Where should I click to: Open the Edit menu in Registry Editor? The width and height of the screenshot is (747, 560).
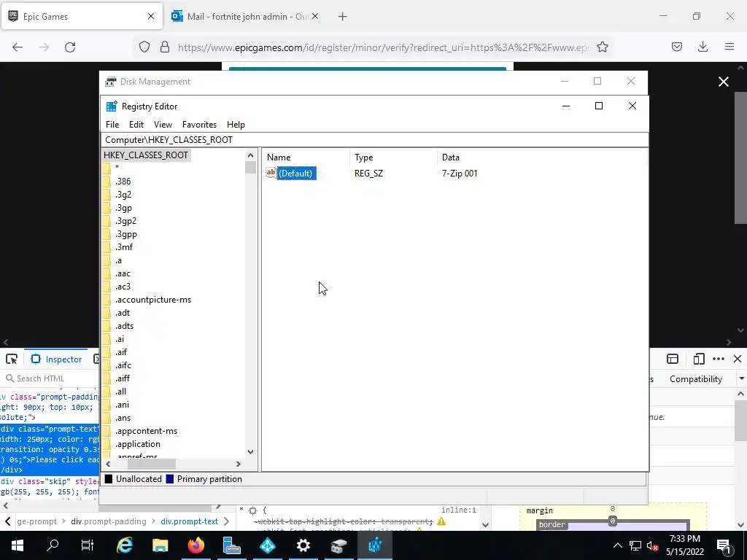click(x=136, y=124)
